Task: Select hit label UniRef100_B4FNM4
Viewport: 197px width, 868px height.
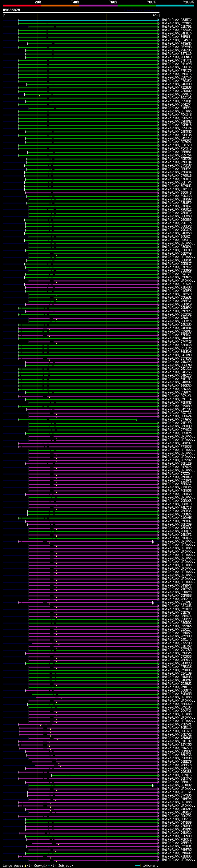Action: point(177,37)
